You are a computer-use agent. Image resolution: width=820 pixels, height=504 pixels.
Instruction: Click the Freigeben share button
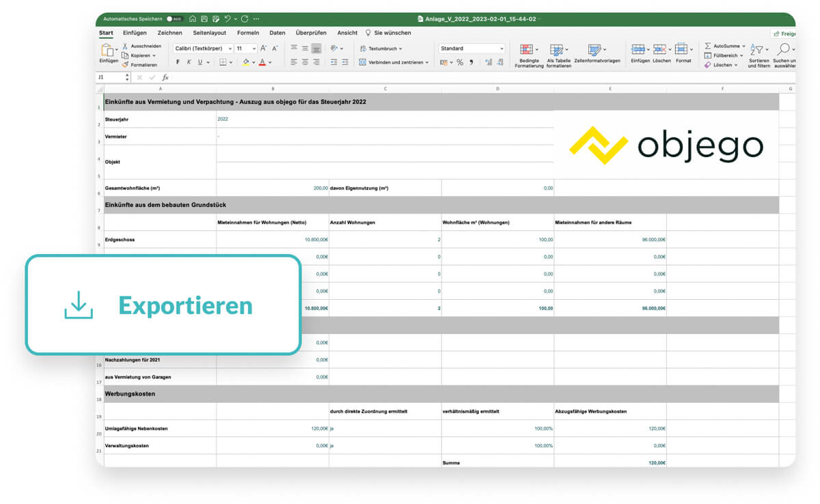[x=784, y=33]
